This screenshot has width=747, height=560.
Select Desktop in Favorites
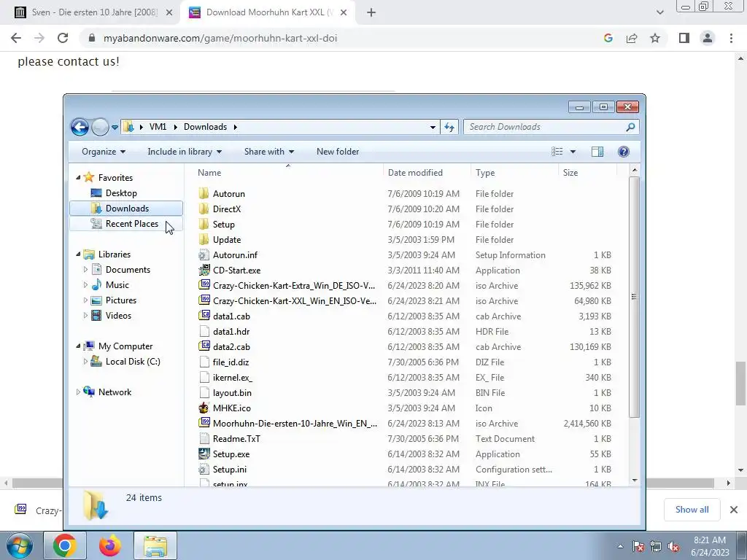pyautogui.click(x=121, y=192)
